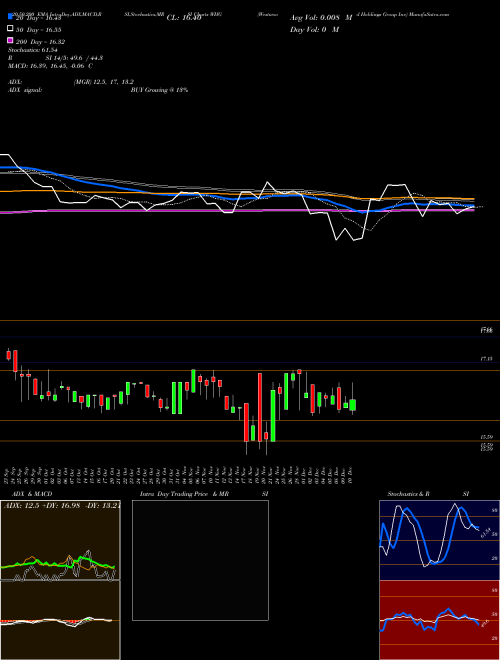Click the magenta 200 Day EMA legend swatch
The image size is (500, 660).
pos(11,41)
